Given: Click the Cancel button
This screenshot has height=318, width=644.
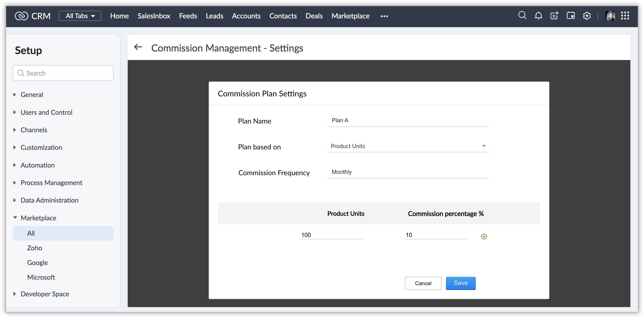Looking at the screenshot, I should 423,283.
